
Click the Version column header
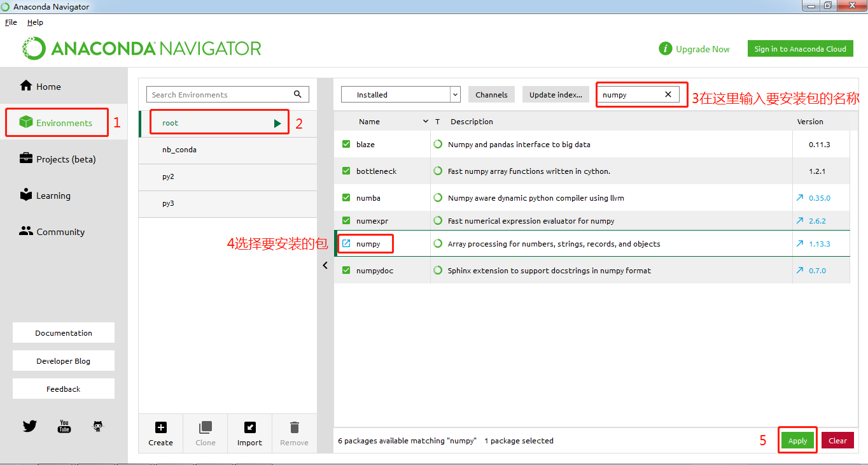pyautogui.click(x=810, y=122)
